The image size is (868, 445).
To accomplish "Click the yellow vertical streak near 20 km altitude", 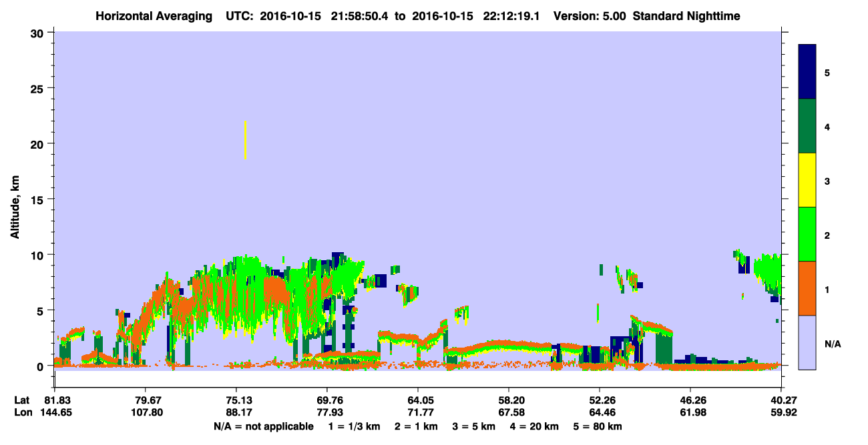I will (x=246, y=140).
